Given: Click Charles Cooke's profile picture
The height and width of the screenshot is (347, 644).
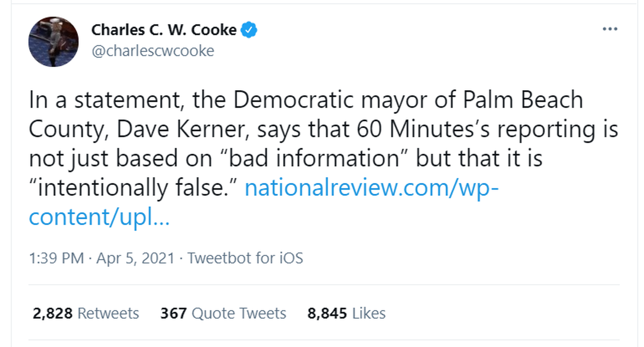Looking at the screenshot, I should click(53, 42).
